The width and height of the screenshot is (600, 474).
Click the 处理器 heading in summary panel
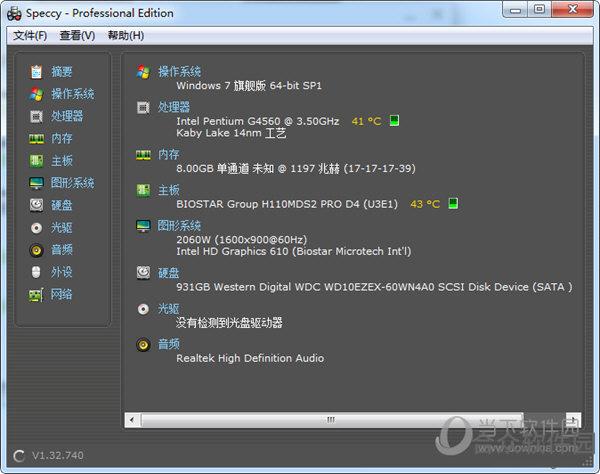(x=174, y=107)
